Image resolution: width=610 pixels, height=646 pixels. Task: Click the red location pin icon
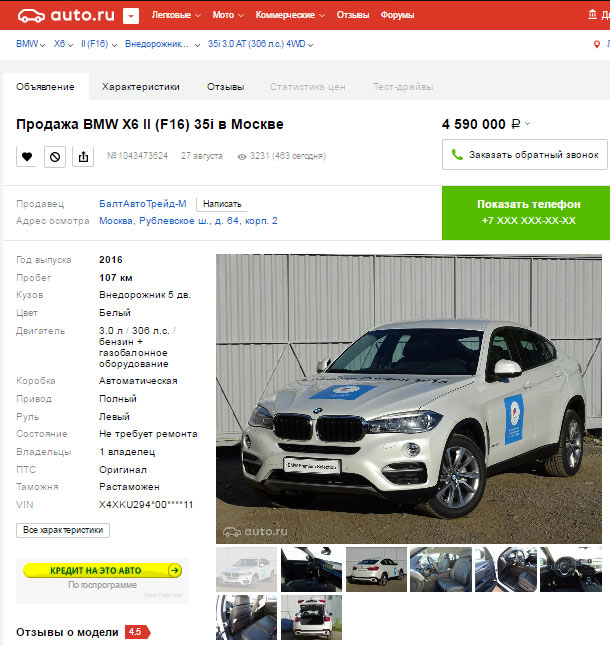click(x=596, y=44)
